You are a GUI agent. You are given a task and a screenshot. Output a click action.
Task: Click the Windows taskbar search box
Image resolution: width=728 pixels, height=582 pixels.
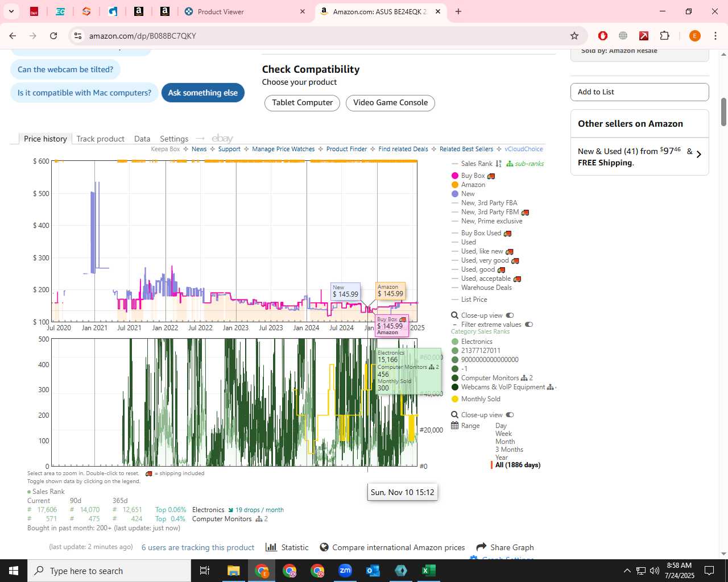tap(109, 571)
